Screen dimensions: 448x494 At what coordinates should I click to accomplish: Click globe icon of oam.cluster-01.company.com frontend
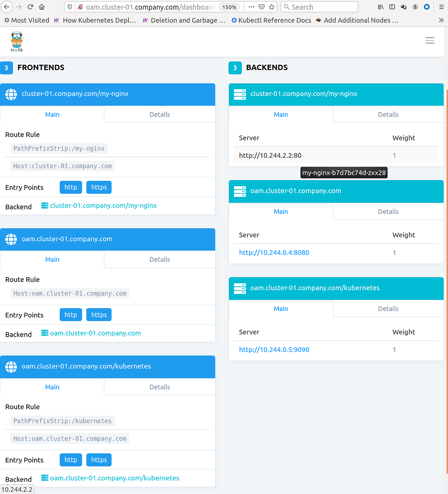11,239
